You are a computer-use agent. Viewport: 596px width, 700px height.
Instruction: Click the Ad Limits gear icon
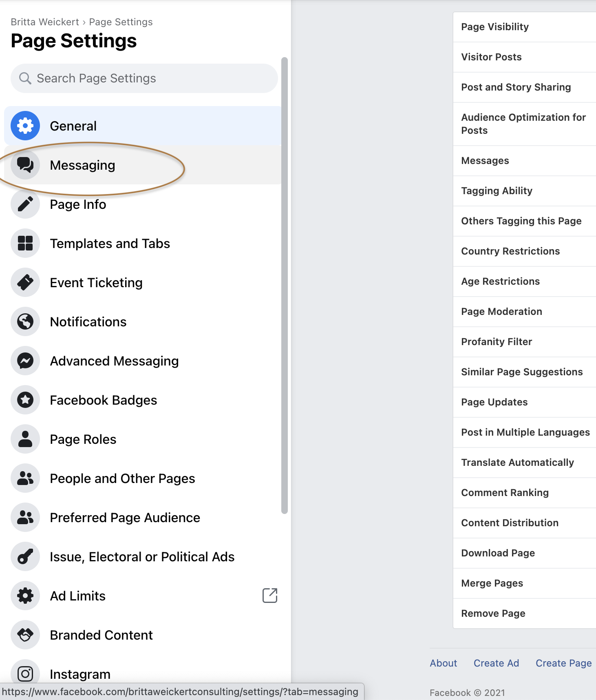click(x=25, y=596)
